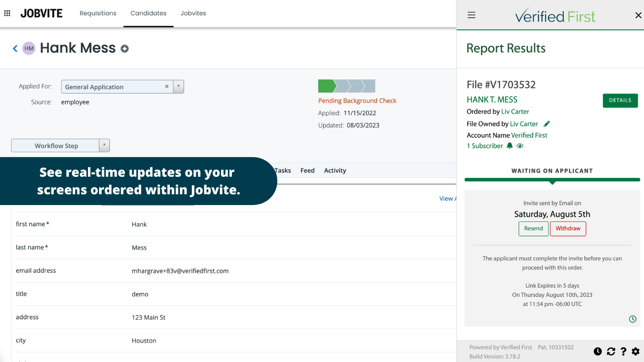Viewport: 644px width, 362px height.
Task: Toggle the eye watch icon for subscribers
Action: [520, 146]
